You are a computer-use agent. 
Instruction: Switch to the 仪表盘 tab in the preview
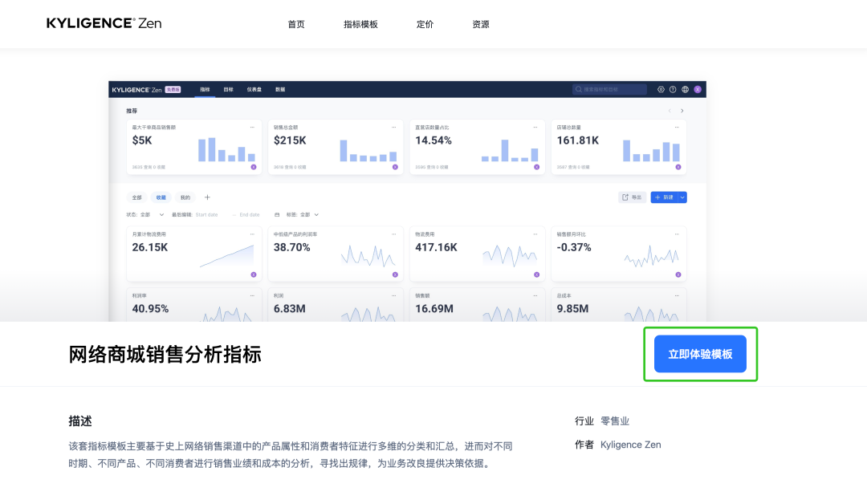(x=254, y=90)
